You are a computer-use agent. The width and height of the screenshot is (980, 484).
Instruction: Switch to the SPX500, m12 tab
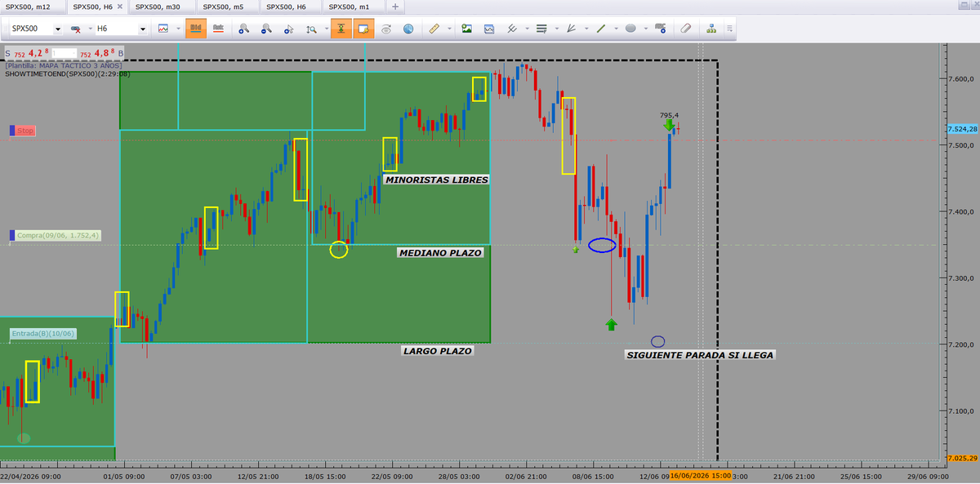point(32,7)
